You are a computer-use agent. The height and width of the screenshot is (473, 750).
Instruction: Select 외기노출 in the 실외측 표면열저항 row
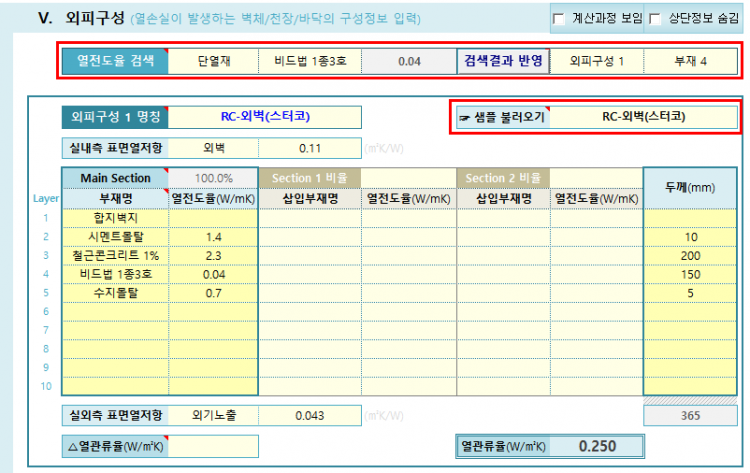[x=213, y=414]
